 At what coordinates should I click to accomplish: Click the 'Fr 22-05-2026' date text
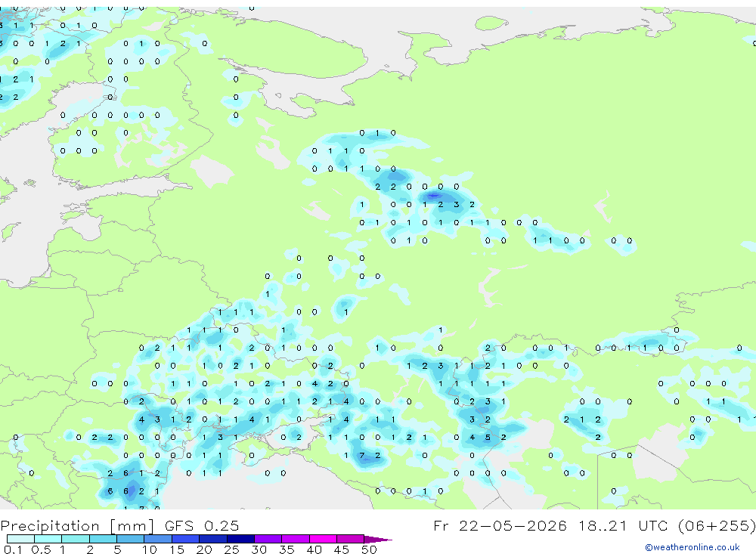pos(500,525)
